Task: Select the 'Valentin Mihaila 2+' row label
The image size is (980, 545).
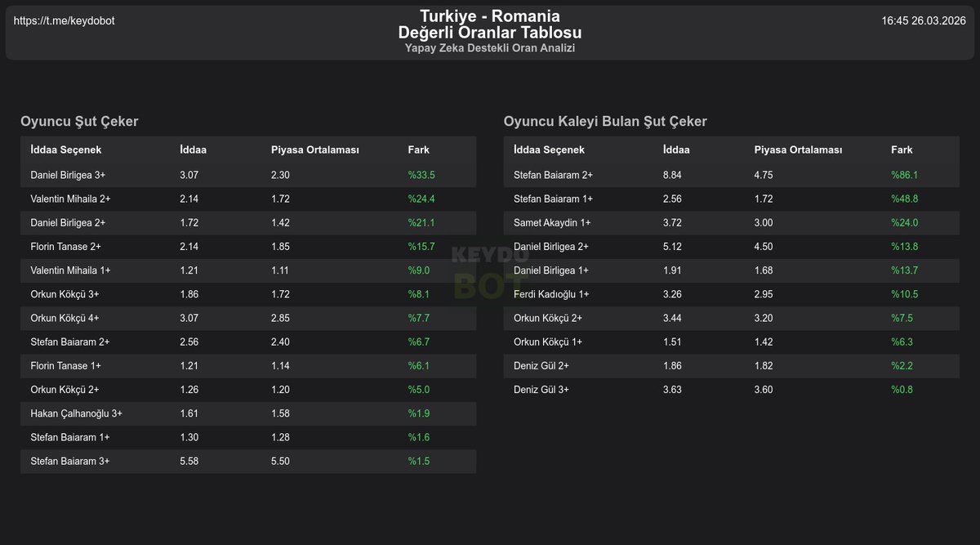Action: tap(70, 199)
